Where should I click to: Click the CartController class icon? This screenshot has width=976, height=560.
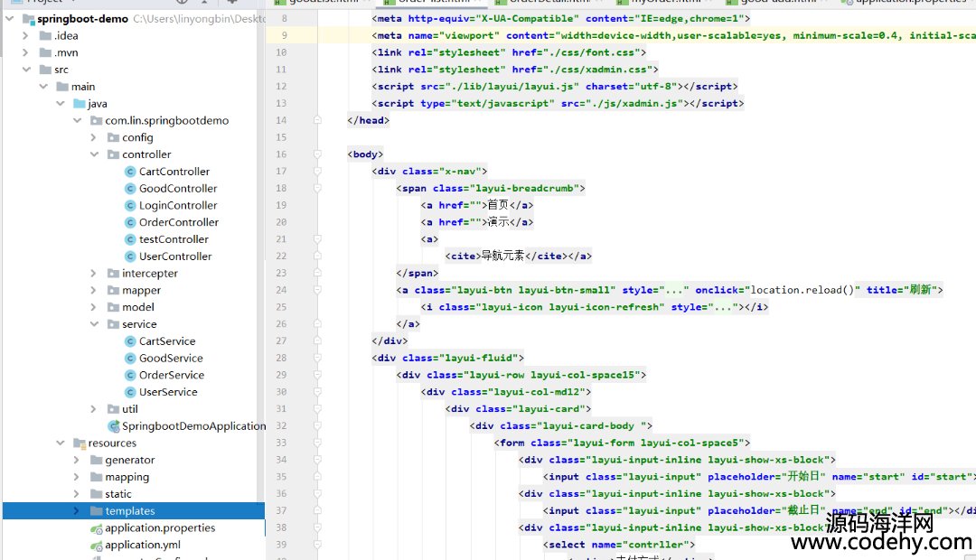click(x=130, y=172)
